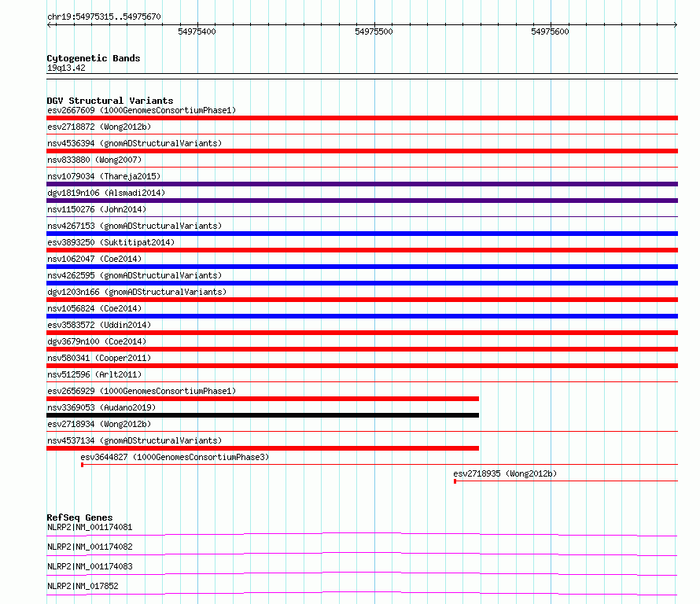The width and height of the screenshot is (700, 604).
Task: Click the blue nsv4267153 variant bar
Action: (x=362, y=234)
